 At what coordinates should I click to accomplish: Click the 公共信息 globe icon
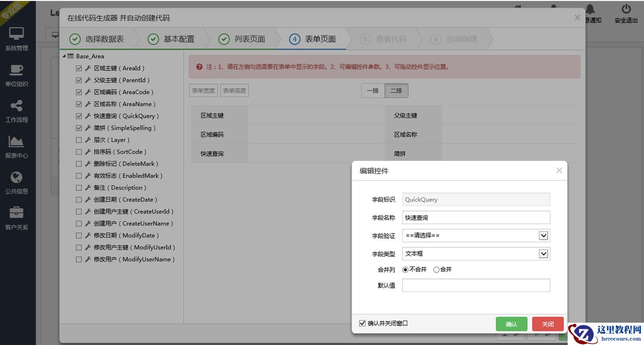tap(17, 177)
